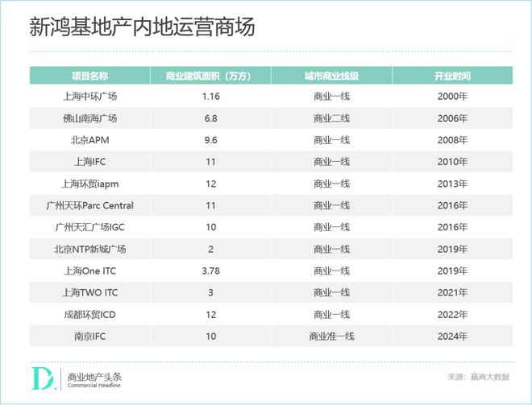Select the 城市商业线级 column header
The image size is (532, 405).
pyautogui.click(x=331, y=76)
